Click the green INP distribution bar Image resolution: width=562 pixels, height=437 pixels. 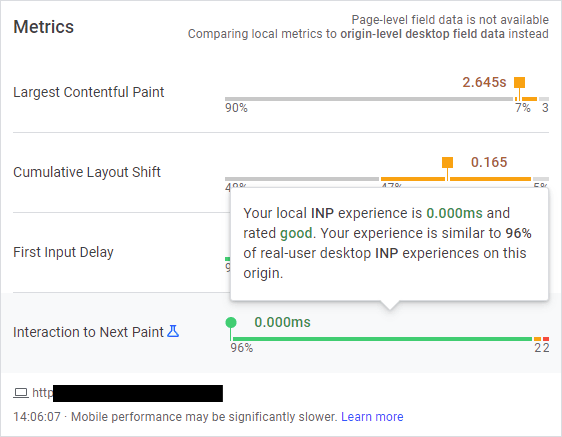pyautogui.click(x=382, y=339)
